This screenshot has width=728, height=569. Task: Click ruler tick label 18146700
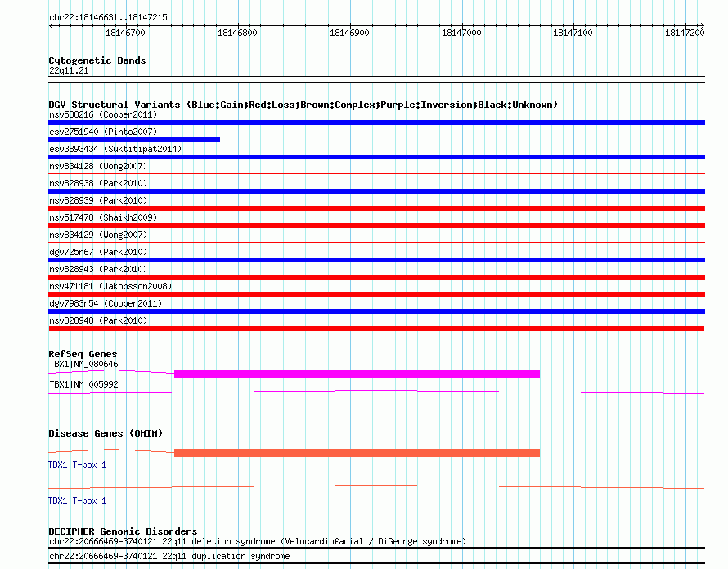tap(125, 33)
